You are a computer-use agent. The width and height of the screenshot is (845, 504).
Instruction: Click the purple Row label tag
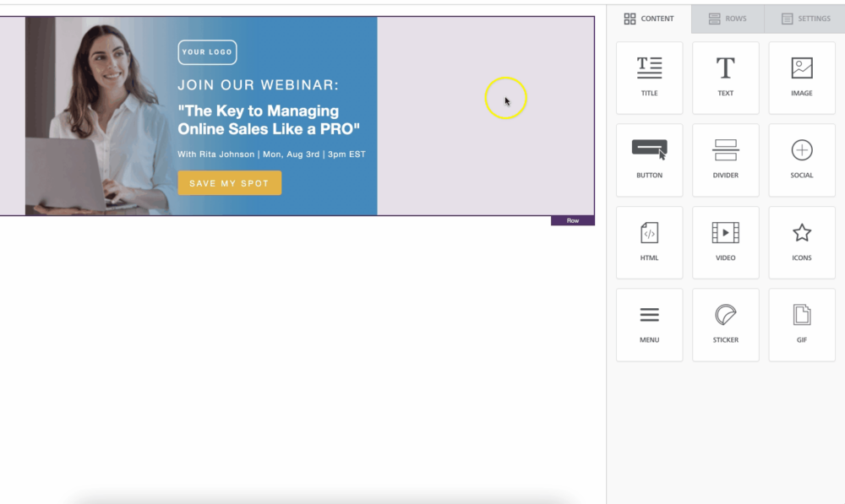pyautogui.click(x=572, y=221)
